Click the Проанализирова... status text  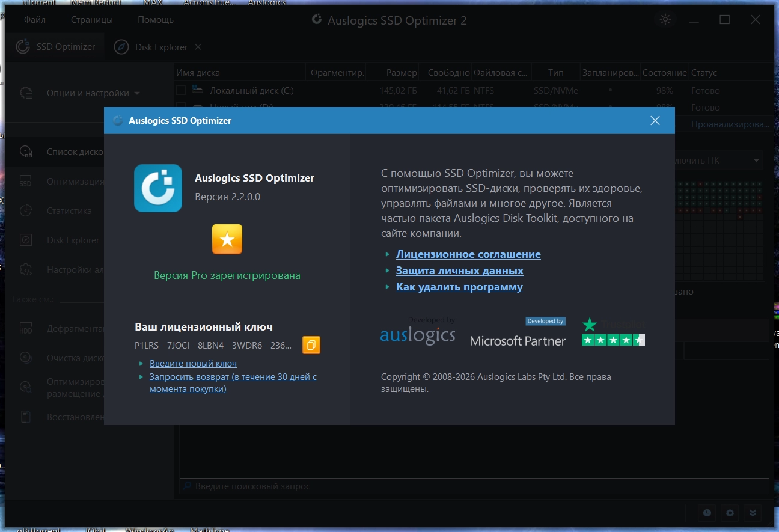[x=730, y=124]
